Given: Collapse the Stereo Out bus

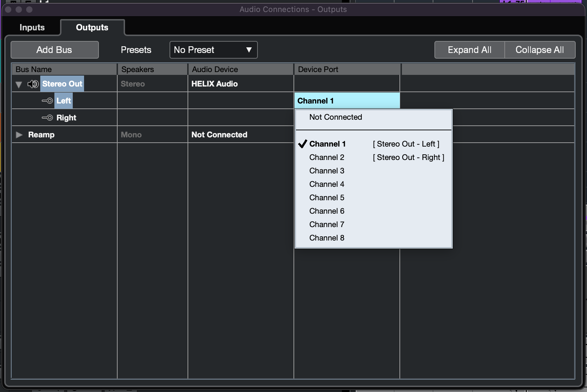Looking at the screenshot, I should pos(19,84).
